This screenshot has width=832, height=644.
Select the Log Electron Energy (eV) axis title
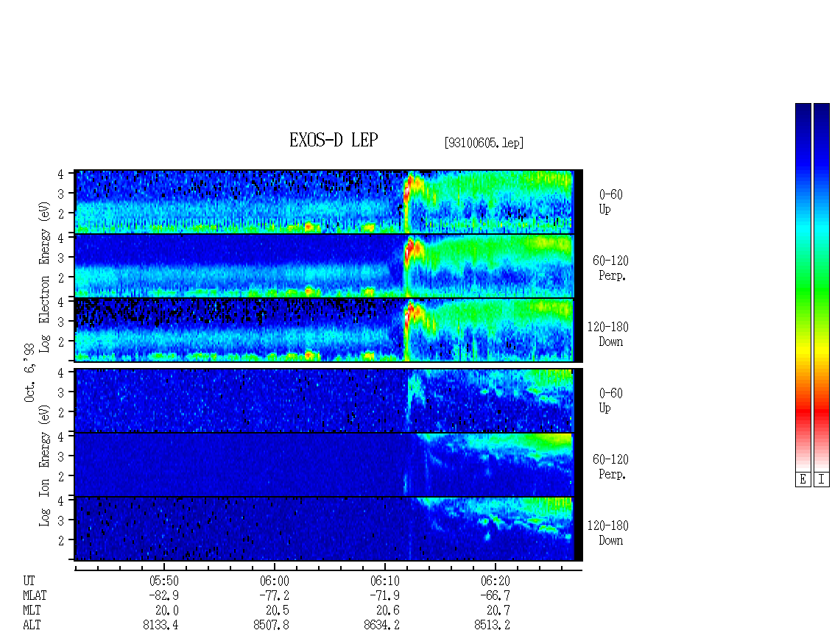pos(44,276)
